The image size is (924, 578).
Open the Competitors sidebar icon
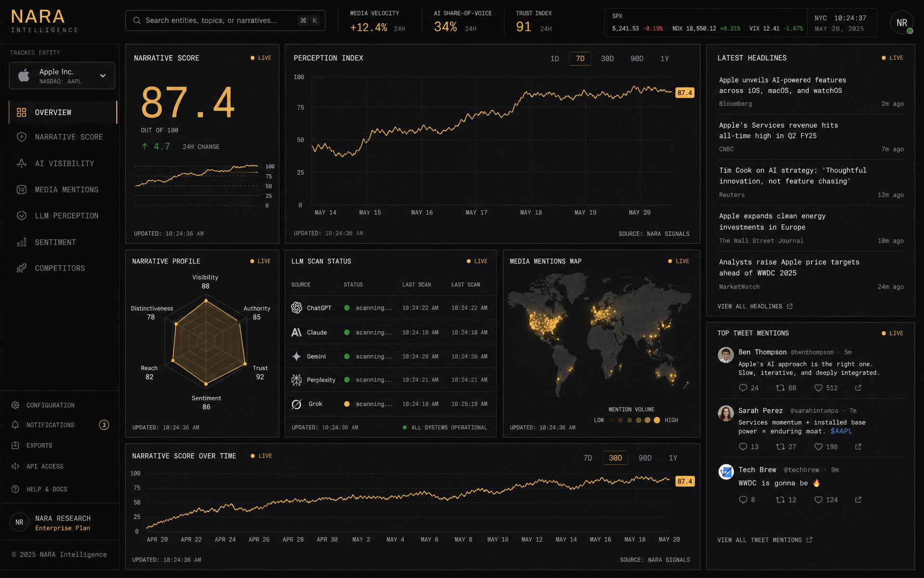[21, 268]
